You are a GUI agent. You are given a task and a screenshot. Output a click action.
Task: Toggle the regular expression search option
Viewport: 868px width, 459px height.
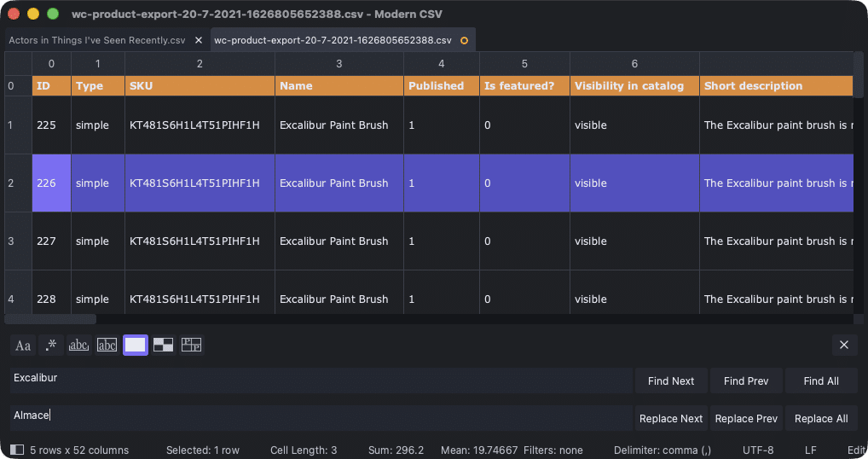[51, 346]
